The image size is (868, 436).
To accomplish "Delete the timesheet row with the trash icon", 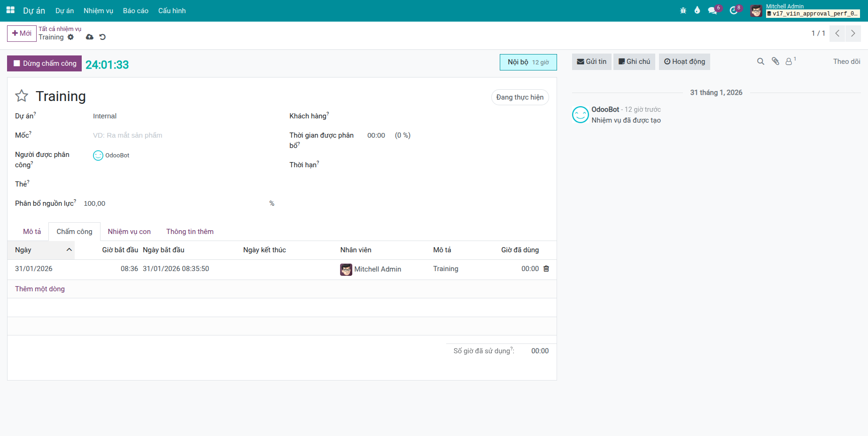I will (x=546, y=268).
